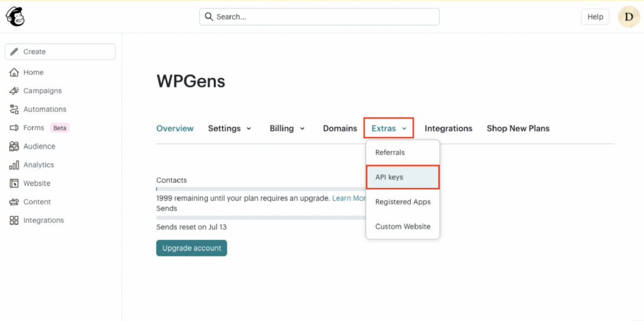Click the Website layout icon
Screen dimensions: 644x321
pyautogui.click(x=14, y=183)
